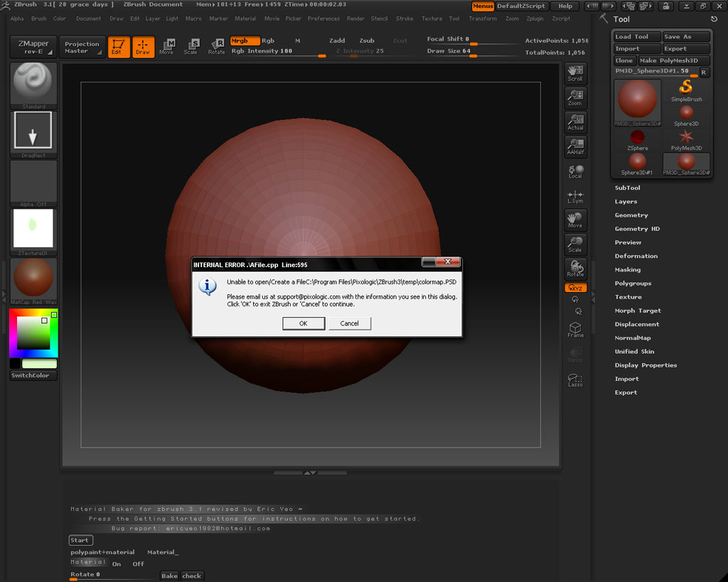
Task: Click the Scroll canvas icon
Action: (575, 73)
